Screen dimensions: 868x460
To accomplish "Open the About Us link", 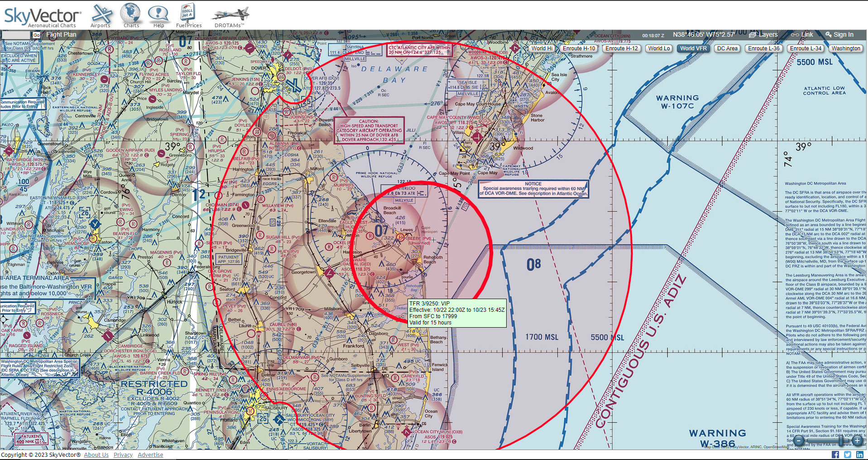I will pos(96,455).
